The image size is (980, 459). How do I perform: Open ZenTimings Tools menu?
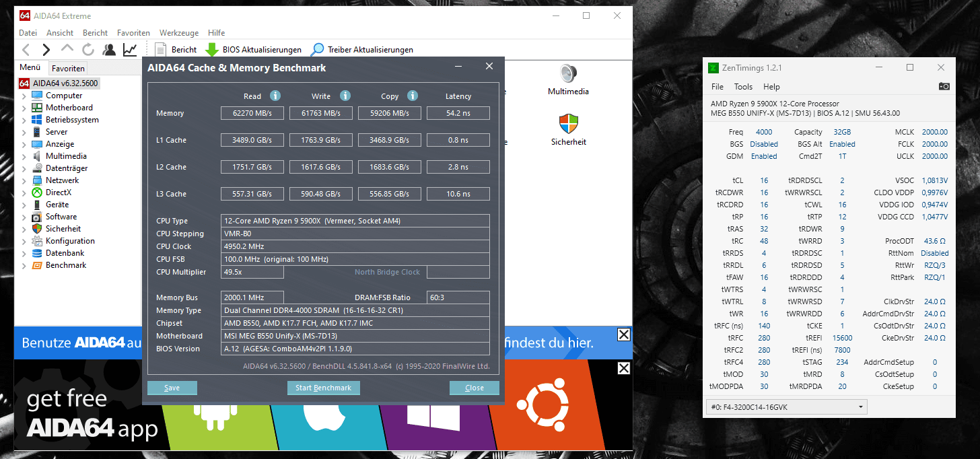click(x=743, y=87)
